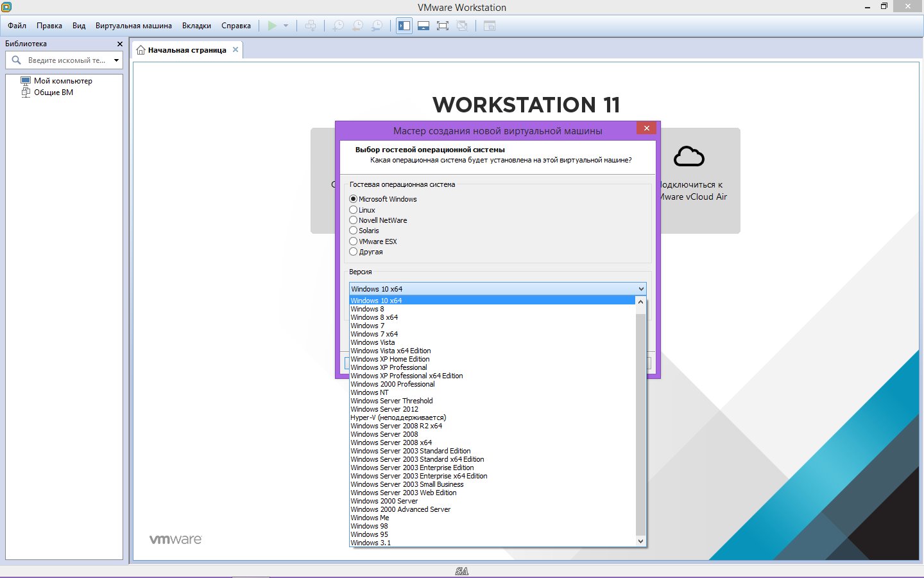Viewport: 924px width, 578px height.
Task: Open the Файл menu
Action: click(17, 26)
